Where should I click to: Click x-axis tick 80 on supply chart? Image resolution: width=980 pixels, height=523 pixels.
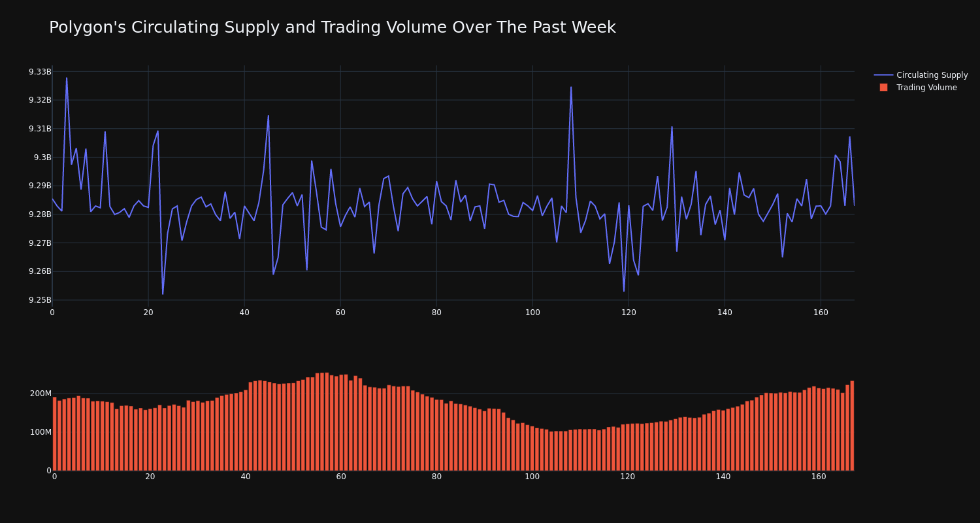436,312
